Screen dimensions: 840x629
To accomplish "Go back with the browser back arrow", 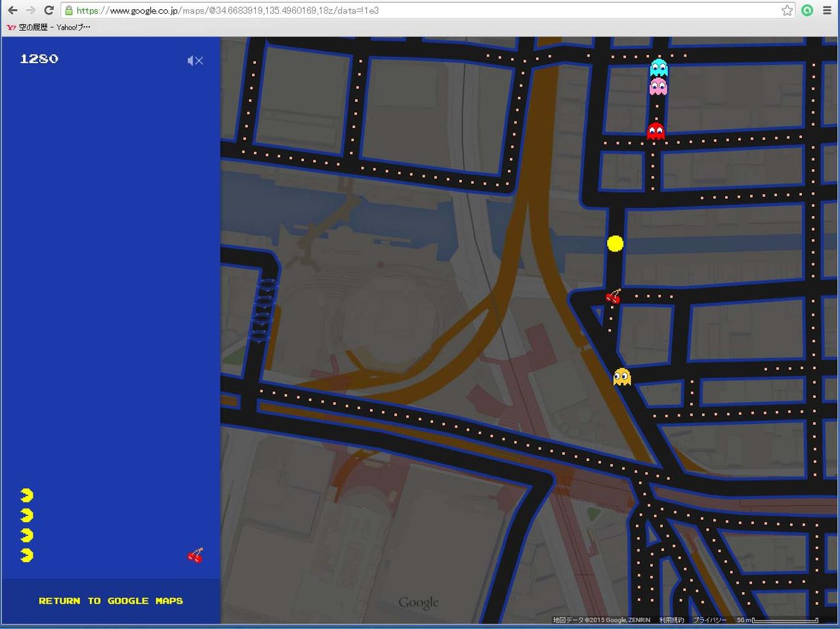I will tap(13, 11).
